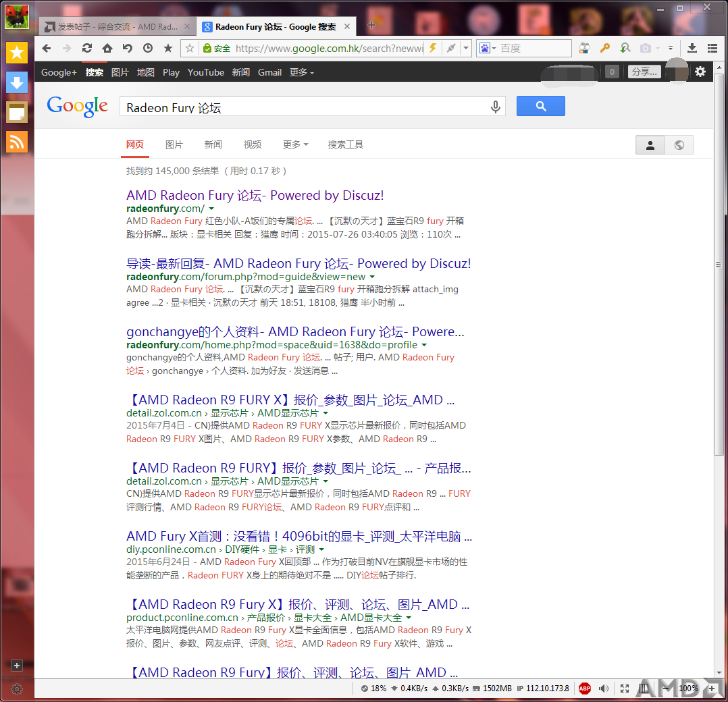728x702 pixels.
Task: Restore the last closed tab with the undo arrow
Action: (x=127, y=48)
